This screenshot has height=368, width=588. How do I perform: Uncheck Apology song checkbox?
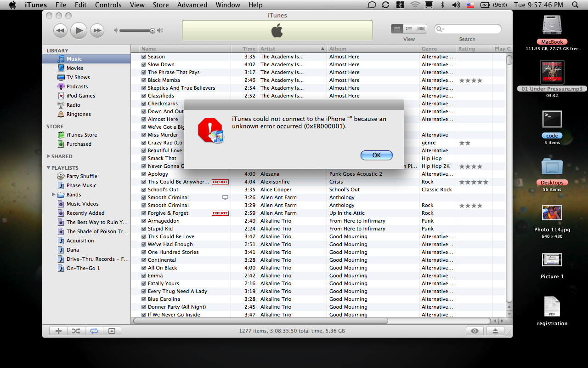coord(144,174)
